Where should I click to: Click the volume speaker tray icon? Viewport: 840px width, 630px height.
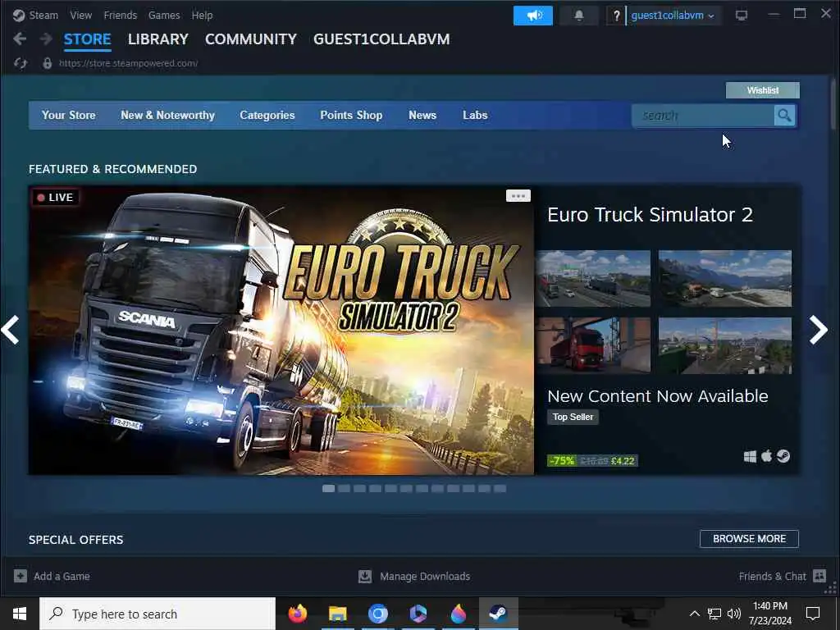pyautogui.click(x=734, y=614)
